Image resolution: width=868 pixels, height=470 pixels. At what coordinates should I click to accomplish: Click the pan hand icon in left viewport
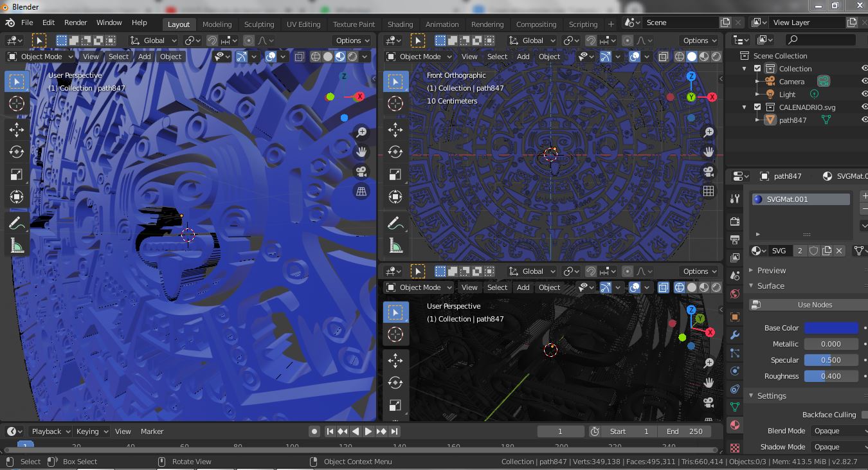[x=361, y=152]
